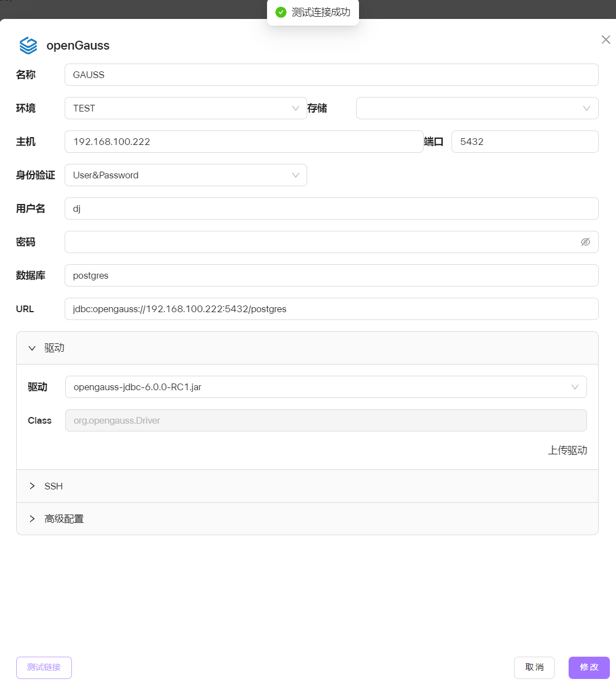616x684 pixels.
Task: Click the 端口 label
Action: point(434,142)
